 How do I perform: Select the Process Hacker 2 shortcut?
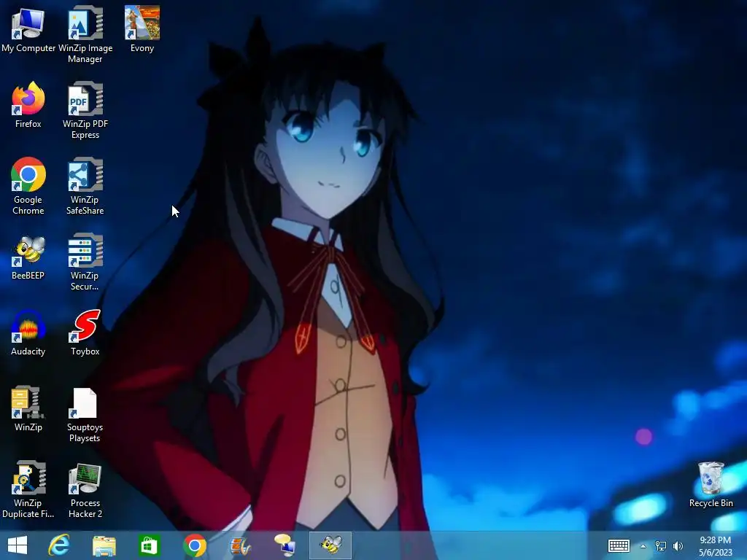tap(85, 489)
